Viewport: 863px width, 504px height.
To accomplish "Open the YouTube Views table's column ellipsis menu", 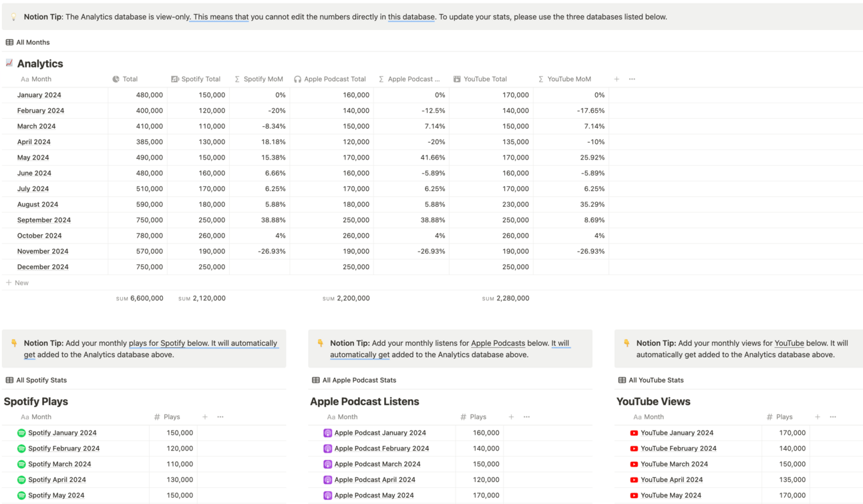I will pyautogui.click(x=833, y=417).
